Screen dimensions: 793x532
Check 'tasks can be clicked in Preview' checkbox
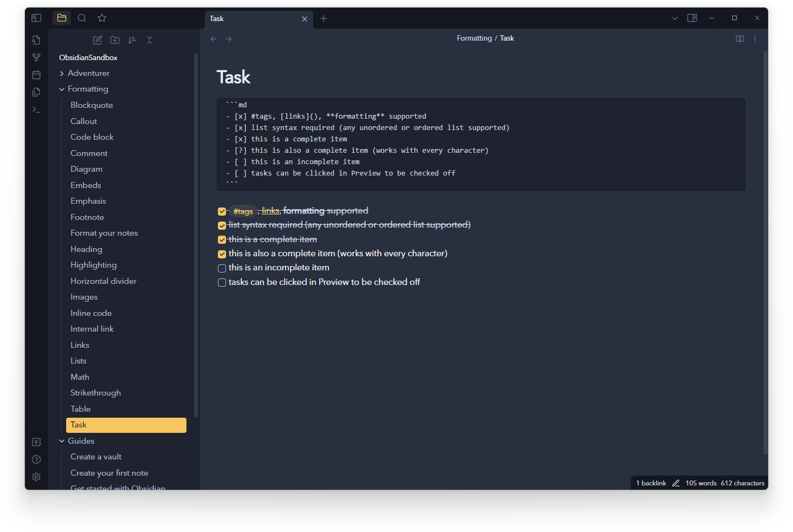pos(222,282)
